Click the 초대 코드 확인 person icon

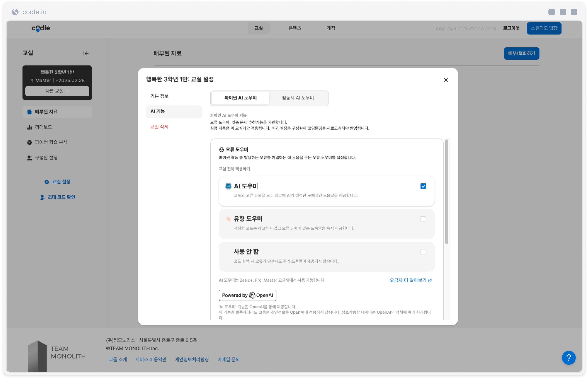[x=42, y=197]
